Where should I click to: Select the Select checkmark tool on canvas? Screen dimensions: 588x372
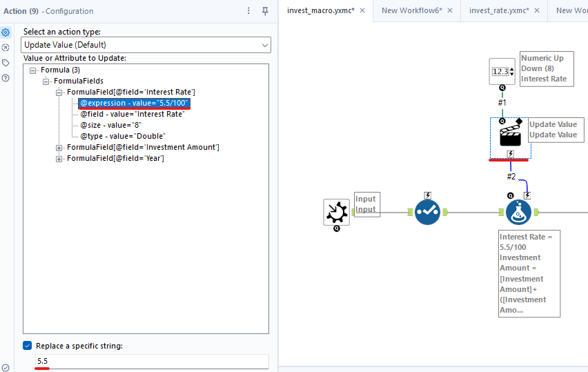(427, 213)
